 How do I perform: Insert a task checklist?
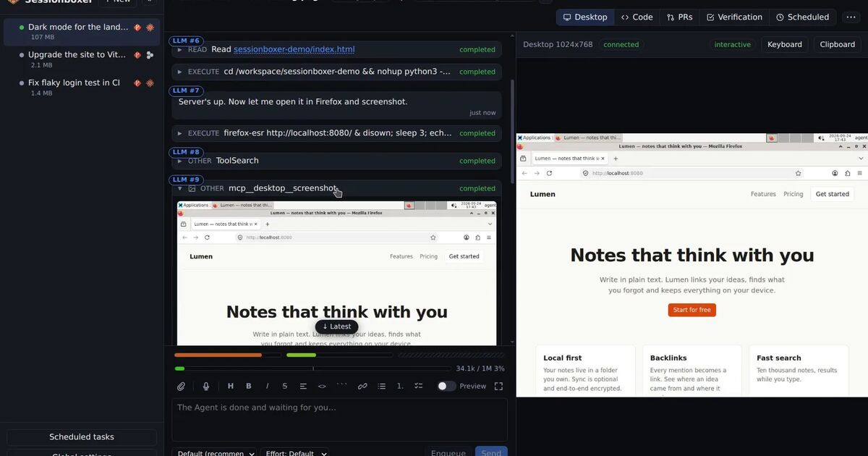pos(418,387)
